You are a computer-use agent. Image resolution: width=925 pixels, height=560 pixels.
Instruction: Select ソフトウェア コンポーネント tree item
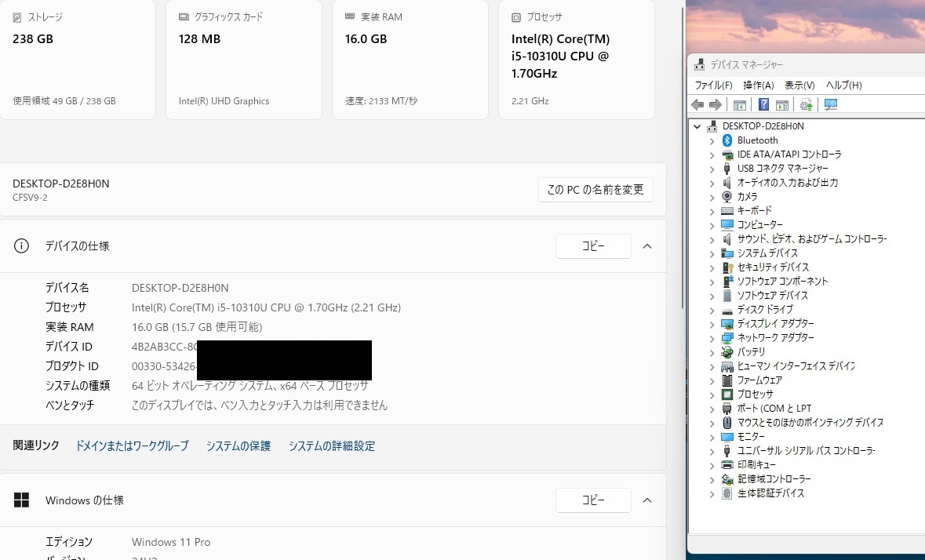coord(782,282)
